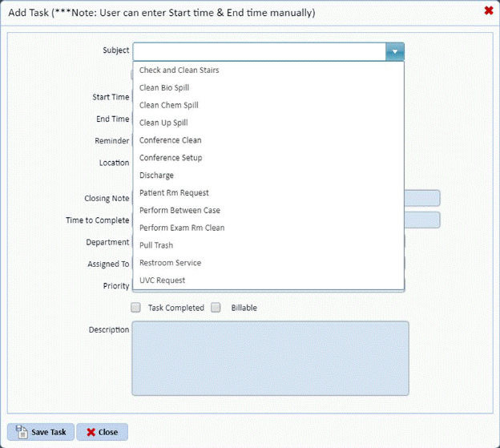Screen dimensions: 500x448
Task: Click inside the Description text area
Action: pyautogui.click(x=270, y=358)
